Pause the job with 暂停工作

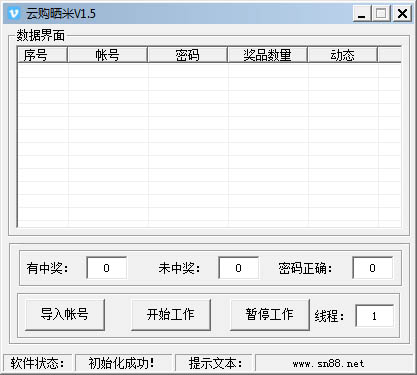269,314
